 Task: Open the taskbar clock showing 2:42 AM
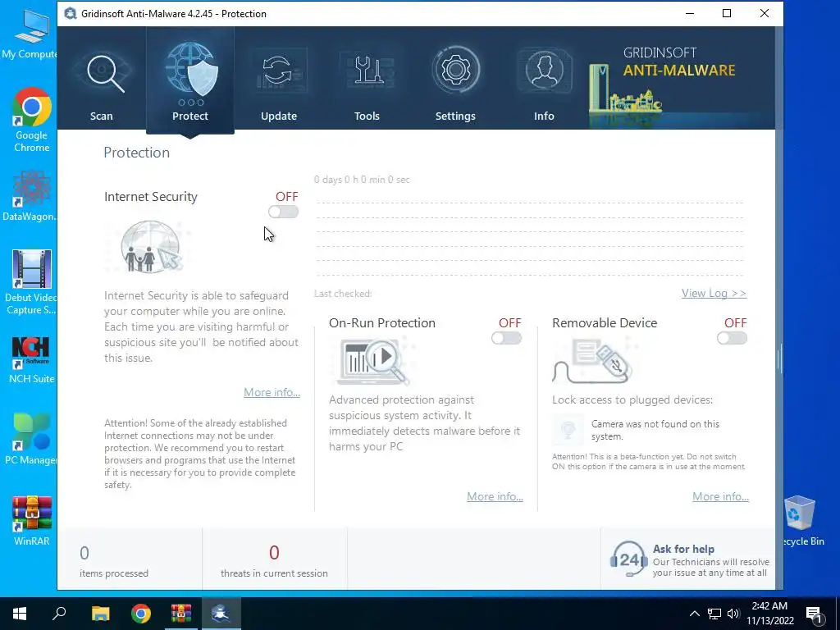pyautogui.click(x=769, y=614)
